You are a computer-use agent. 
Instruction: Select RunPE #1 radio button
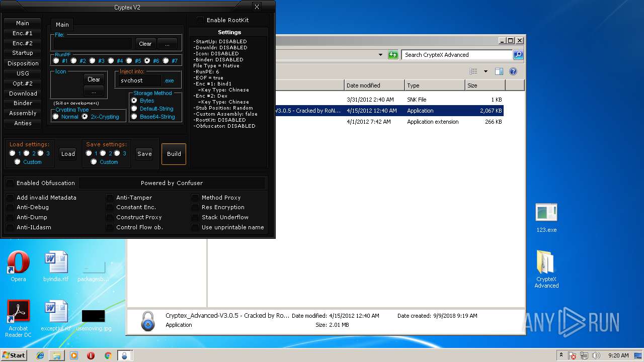(x=56, y=60)
